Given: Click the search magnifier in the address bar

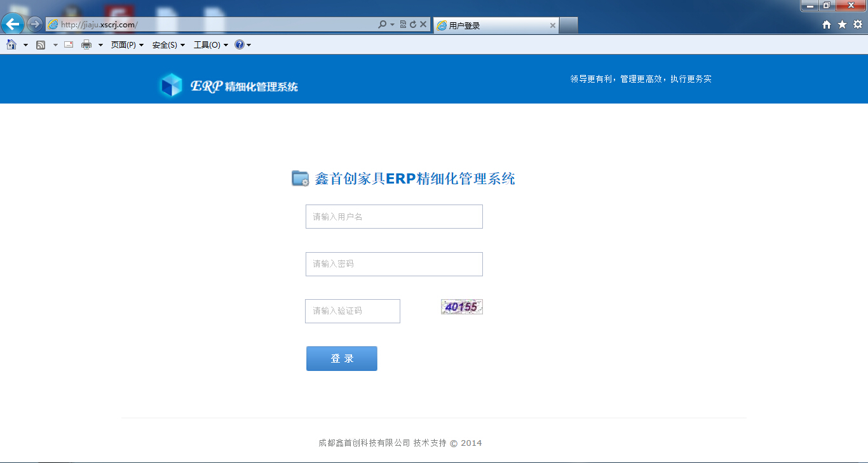Looking at the screenshot, I should pos(382,25).
